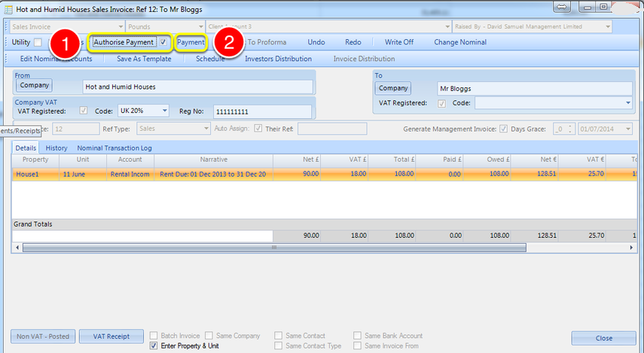Open Invoice Distribution
This screenshot has width=644, height=353.
tap(364, 59)
